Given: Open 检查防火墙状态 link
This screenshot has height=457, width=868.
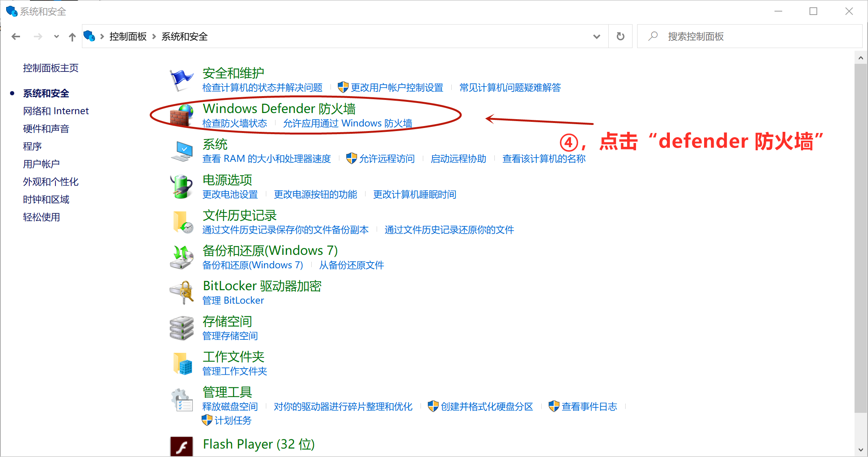Looking at the screenshot, I should pos(235,123).
